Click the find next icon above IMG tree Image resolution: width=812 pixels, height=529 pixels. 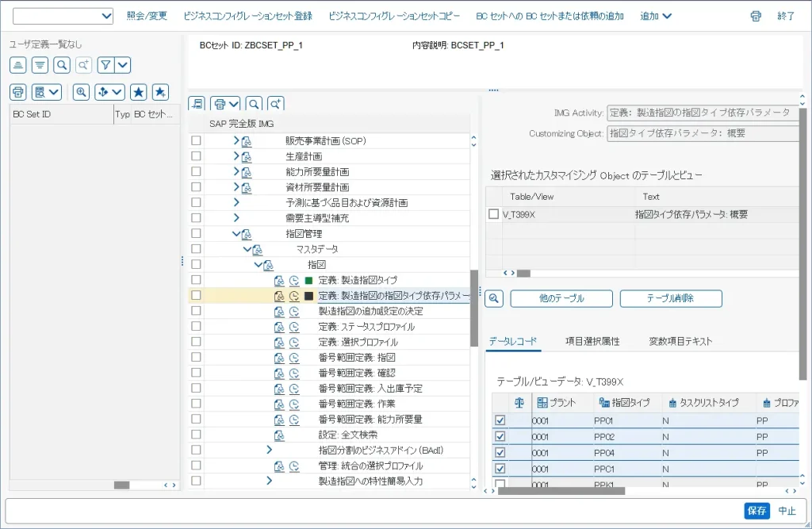tap(275, 104)
